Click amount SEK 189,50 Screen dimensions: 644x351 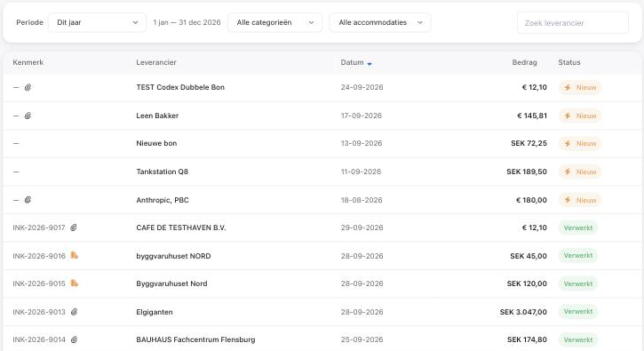527,172
